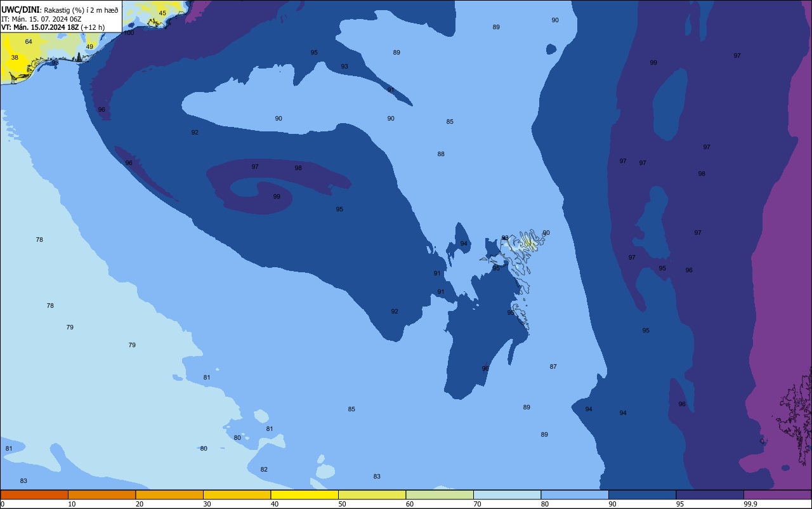Click the '87' humidity value on the map
The height and width of the screenshot is (509, 812).
[553, 367]
